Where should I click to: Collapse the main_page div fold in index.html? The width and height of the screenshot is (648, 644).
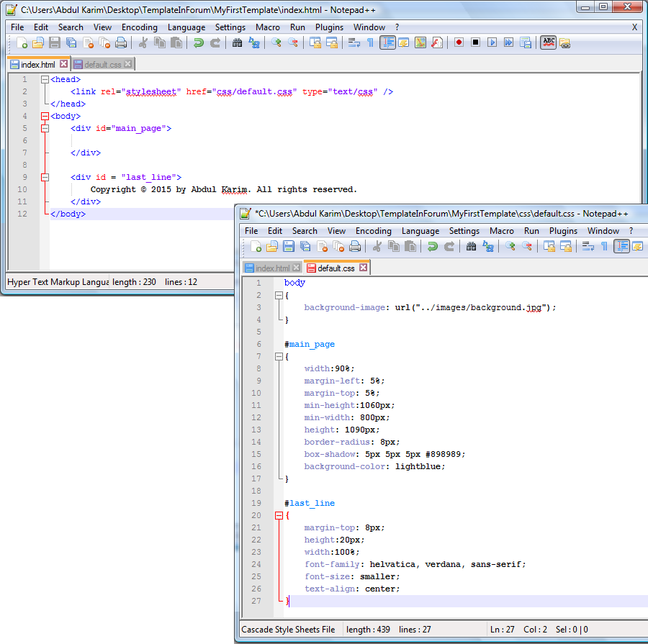45,128
